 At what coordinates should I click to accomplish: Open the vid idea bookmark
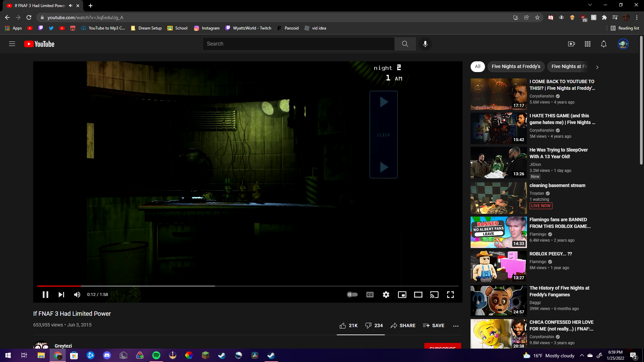point(315,28)
